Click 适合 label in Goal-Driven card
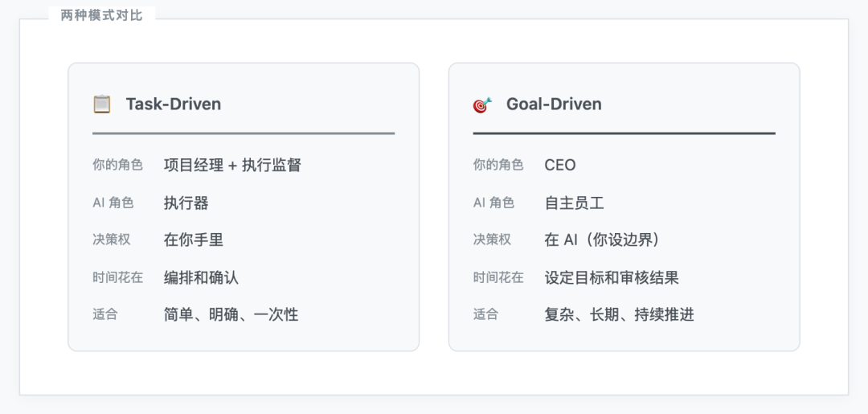The image size is (868, 414). [485, 314]
